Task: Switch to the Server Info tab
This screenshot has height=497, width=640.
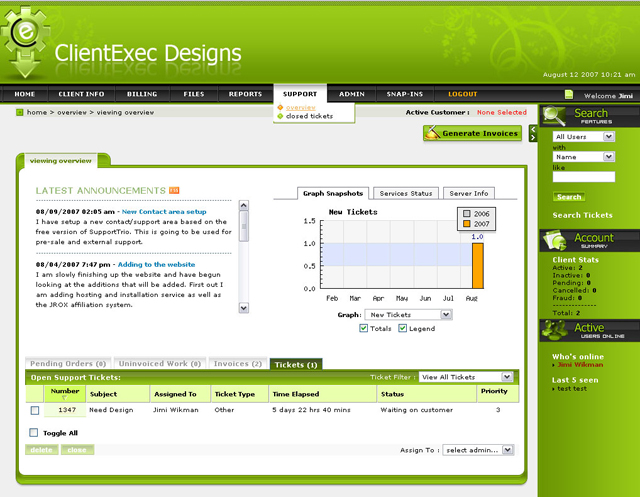Action: point(469,193)
